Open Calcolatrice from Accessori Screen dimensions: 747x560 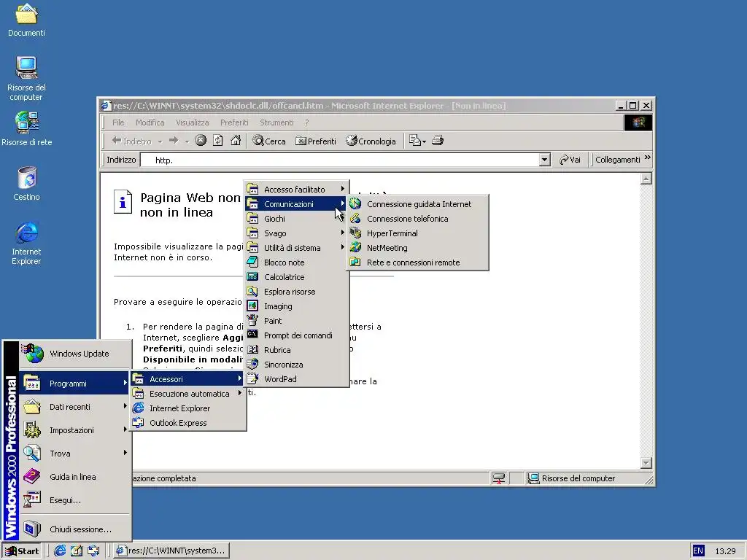296,277
